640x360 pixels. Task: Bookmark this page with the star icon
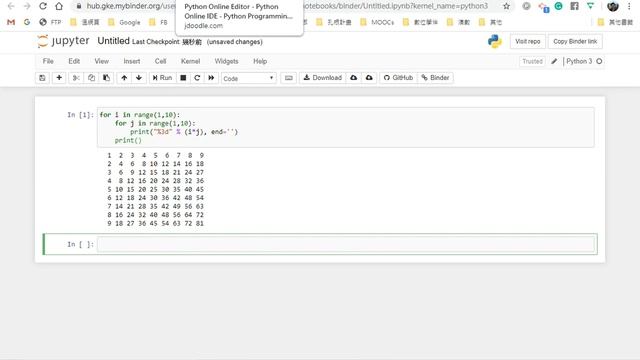[507, 6]
